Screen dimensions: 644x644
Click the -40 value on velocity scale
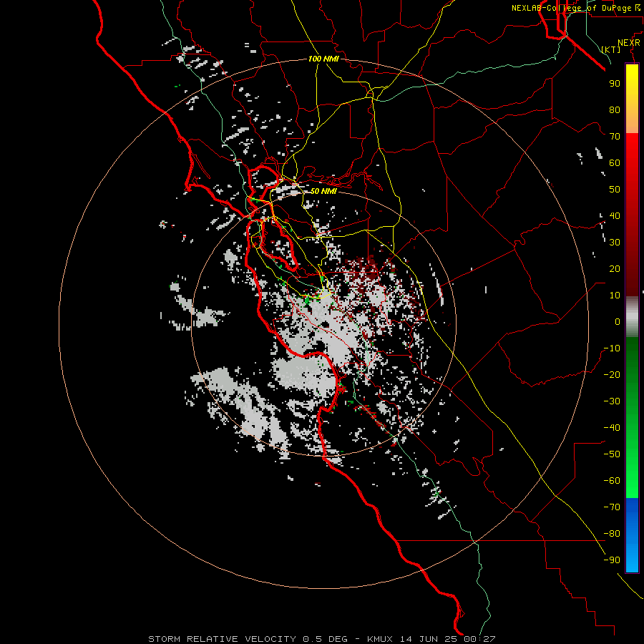click(x=612, y=428)
